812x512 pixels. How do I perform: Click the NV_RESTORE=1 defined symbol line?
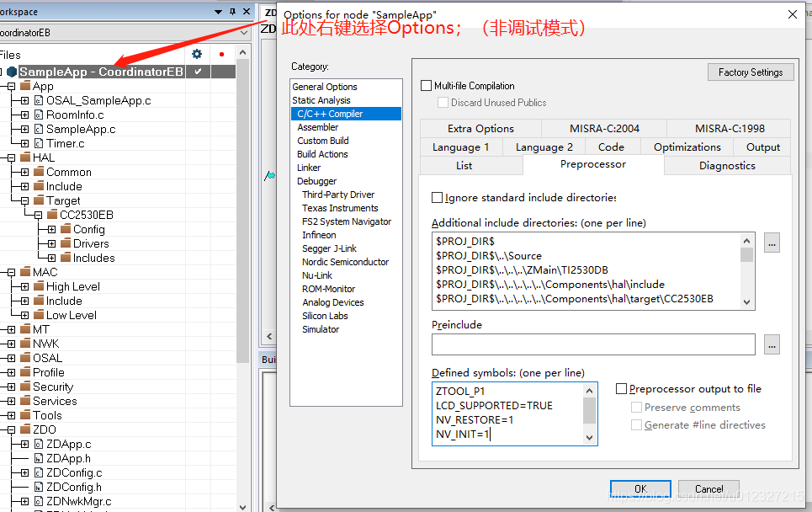tap(475, 419)
